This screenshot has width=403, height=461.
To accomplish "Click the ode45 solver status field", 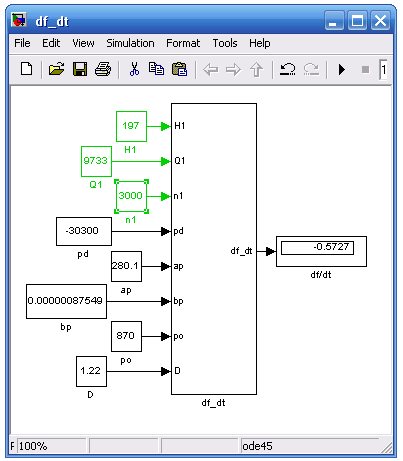I will click(x=310, y=446).
